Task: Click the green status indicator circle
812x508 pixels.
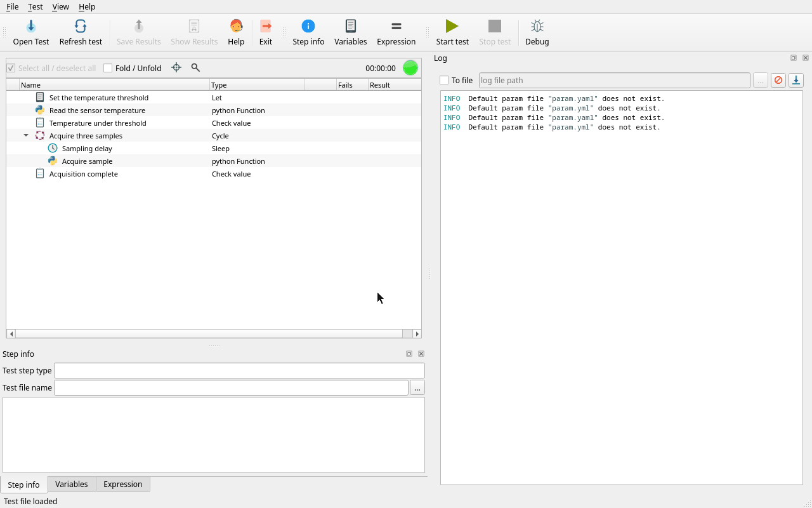Action: [410, 67]
